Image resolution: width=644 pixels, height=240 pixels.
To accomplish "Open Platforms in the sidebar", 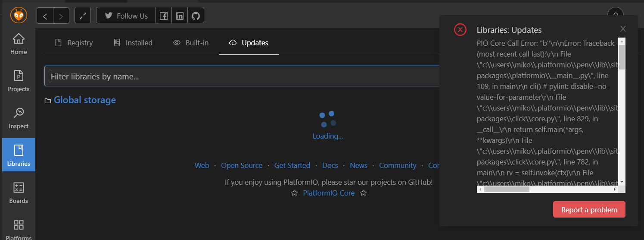I will [19, 230].
